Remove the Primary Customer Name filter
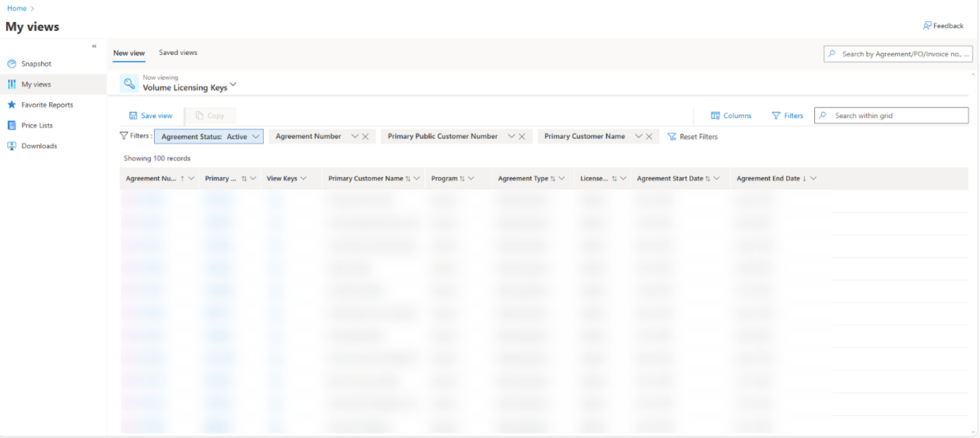Screen dimensions: 980x438 click(649, 137)
